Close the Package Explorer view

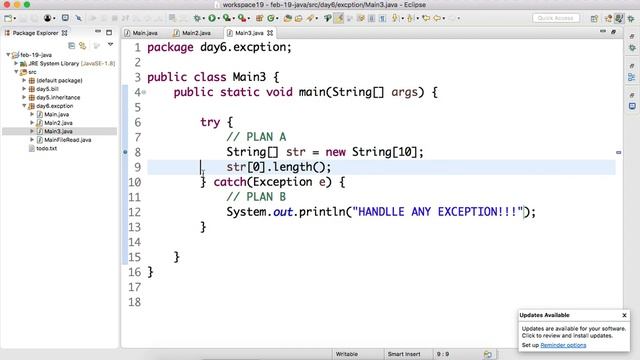point(64,33)
